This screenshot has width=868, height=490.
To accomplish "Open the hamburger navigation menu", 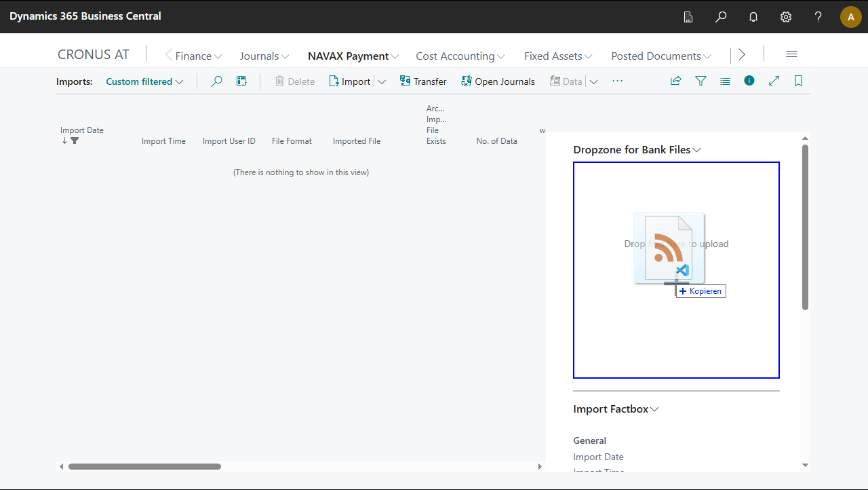I will coord(791,54).
